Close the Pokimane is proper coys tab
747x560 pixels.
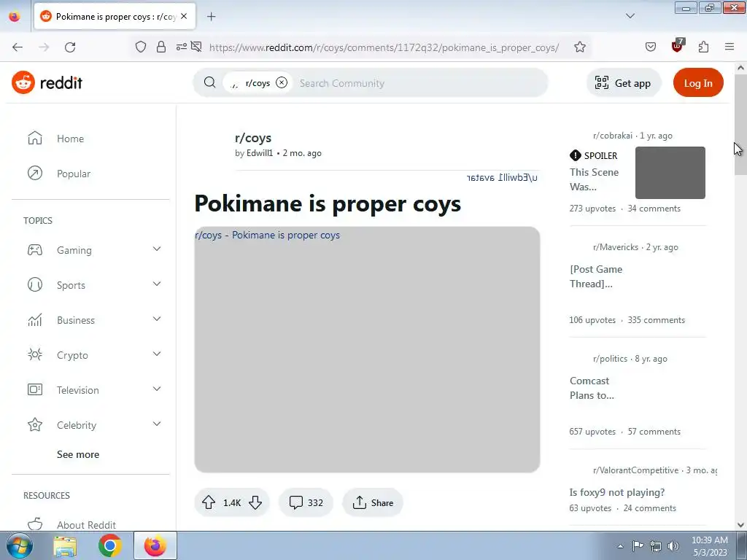184,16
